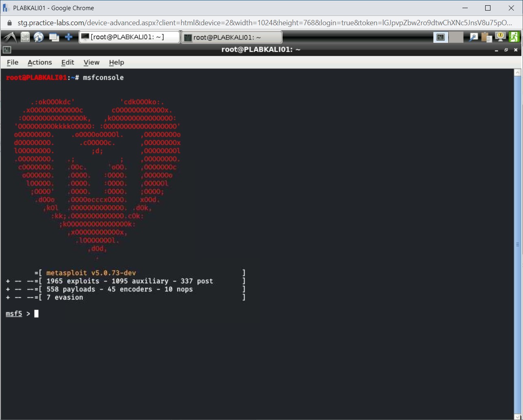Open the Kali LXDE start menu icon
This screenshot has height=420, width=523.
tap(10, 37)
